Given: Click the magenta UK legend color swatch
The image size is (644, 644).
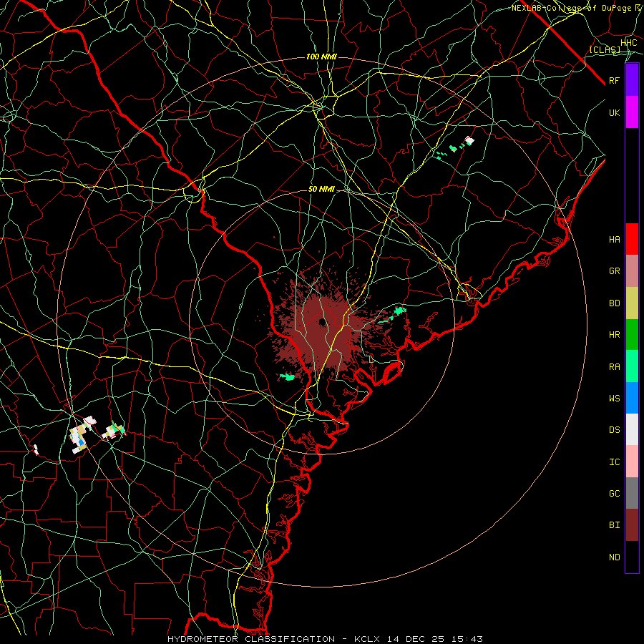Looking at the screenshot, I should tap(632, 112).
